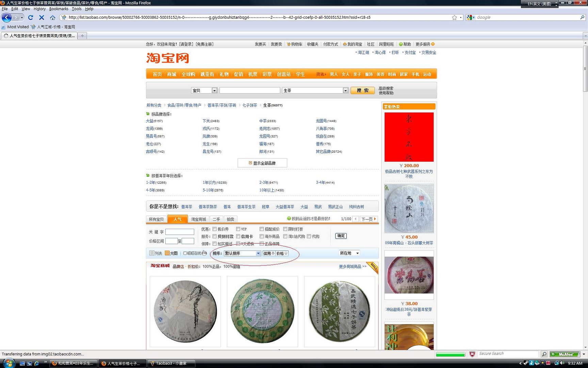Switch to 列表 list view icon

(152, 253)
